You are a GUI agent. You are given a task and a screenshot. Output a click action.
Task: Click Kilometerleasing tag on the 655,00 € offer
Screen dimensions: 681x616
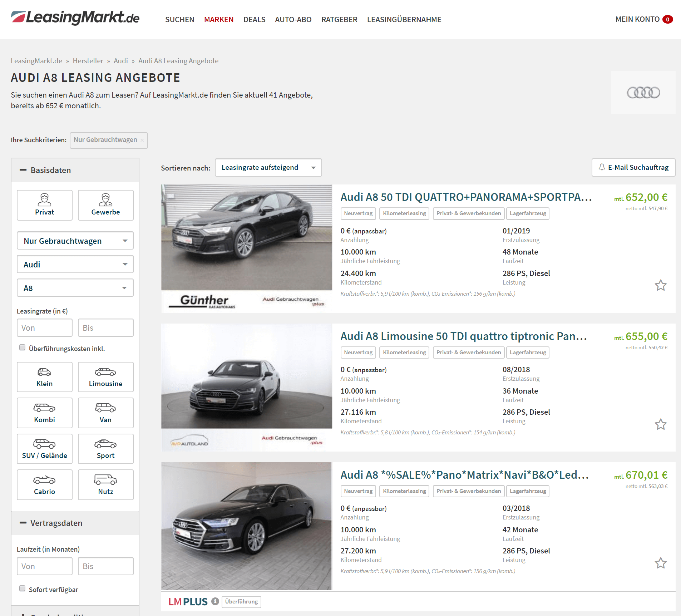coord(404,353)
